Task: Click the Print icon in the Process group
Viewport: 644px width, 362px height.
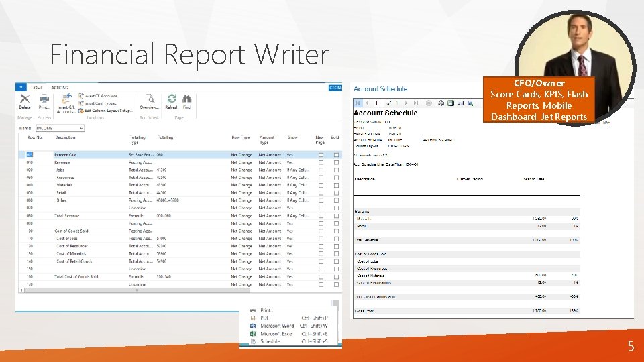Action: point(44,99)
